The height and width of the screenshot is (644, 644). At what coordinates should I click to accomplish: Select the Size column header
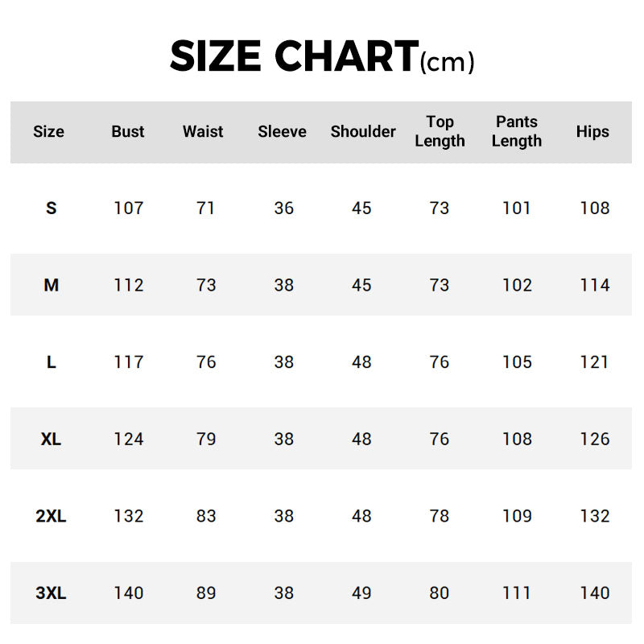click(48, 132)
